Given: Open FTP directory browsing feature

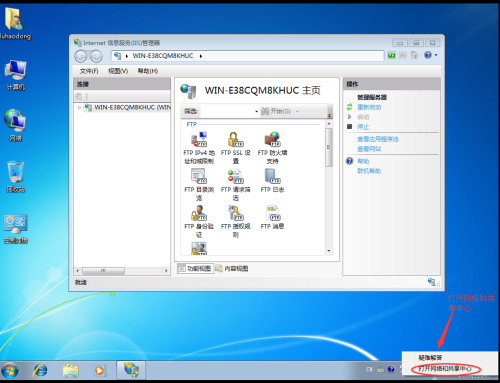Looking at the screenshot, I should tap(199, 184).
